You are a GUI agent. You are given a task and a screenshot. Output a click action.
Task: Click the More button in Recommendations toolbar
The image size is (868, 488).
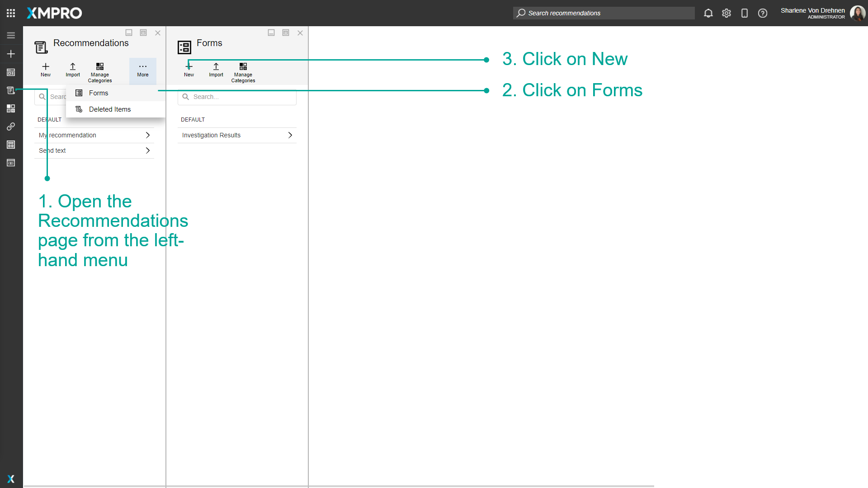pyautogui.click(x=142, y=70)
